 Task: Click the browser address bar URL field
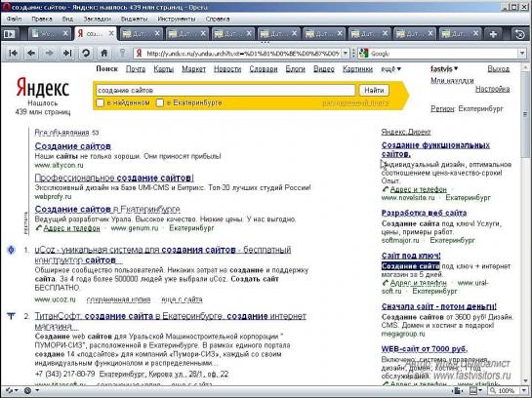242,54
